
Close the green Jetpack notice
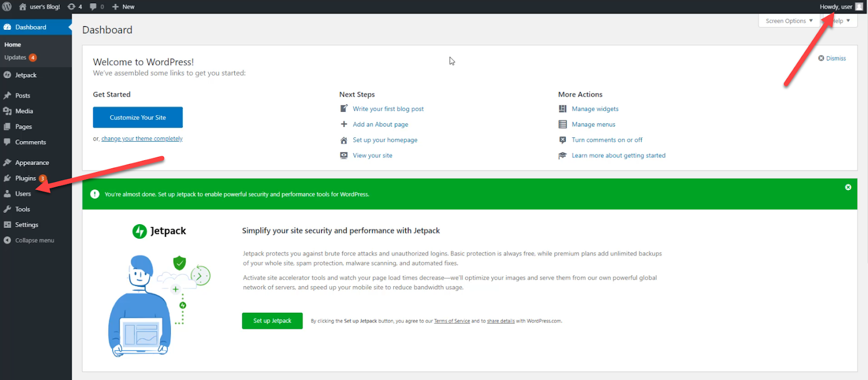[848, 187]
